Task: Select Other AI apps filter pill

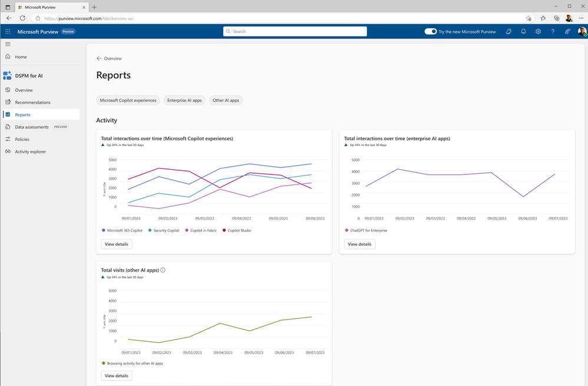Action: tap(226, 100)
